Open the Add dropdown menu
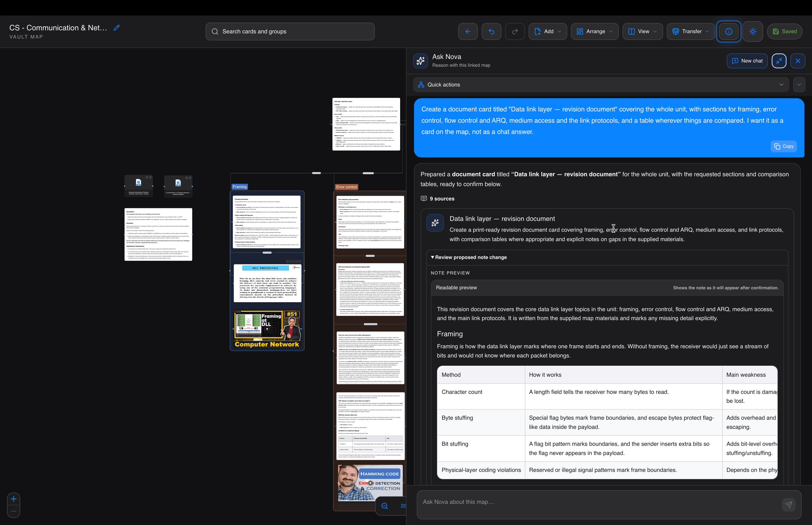 coord(548,31)
